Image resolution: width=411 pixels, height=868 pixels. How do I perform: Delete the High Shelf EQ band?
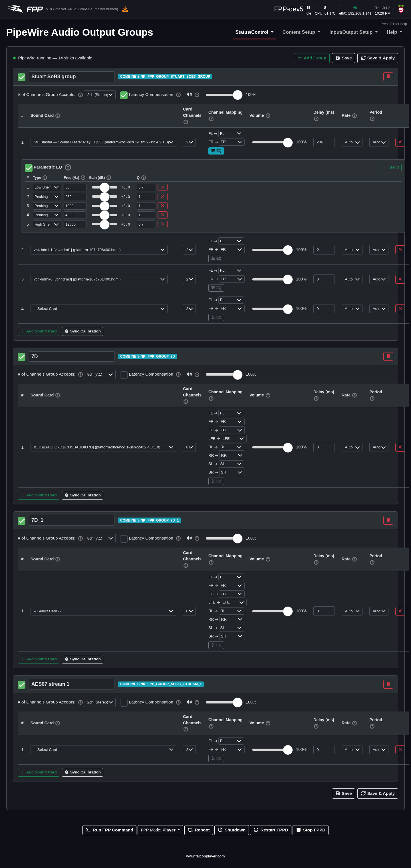(162, 224)
